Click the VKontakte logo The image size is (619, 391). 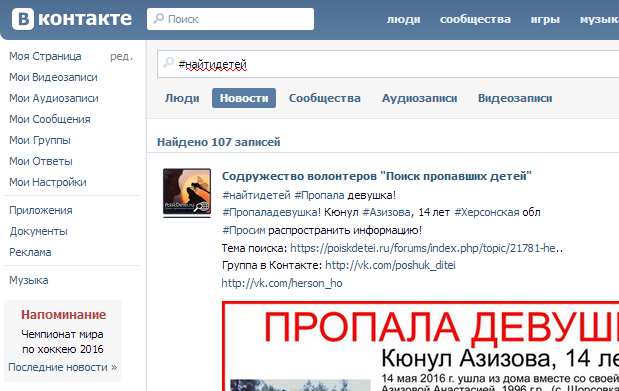(72, 19)
